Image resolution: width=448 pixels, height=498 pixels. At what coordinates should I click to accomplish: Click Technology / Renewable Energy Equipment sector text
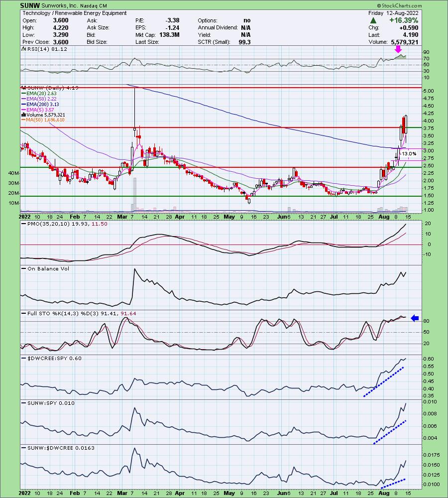point(75,13)
